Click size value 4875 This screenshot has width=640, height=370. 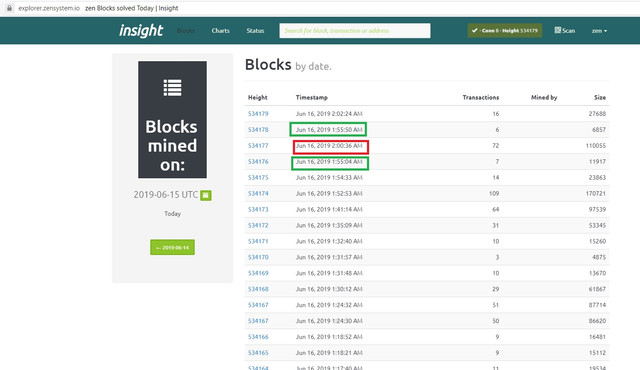pyautogui.click(x=599, y=257)
